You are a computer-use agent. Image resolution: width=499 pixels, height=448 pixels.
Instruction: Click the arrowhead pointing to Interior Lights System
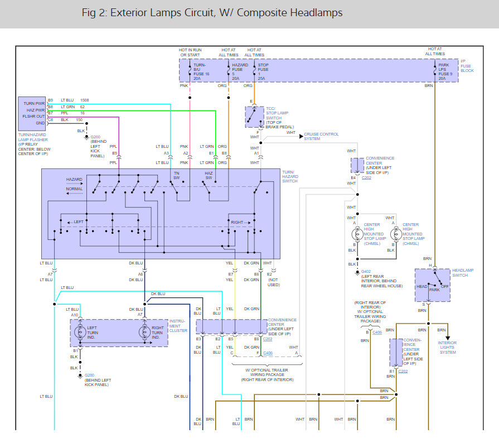(x=448, y=338)
